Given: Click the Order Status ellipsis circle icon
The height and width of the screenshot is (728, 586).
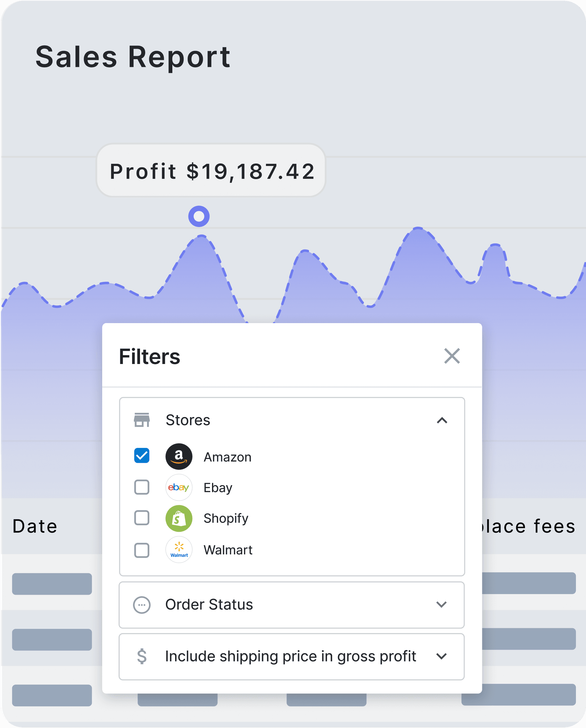Looking at the screenshot, I should [x=142, y=604].
